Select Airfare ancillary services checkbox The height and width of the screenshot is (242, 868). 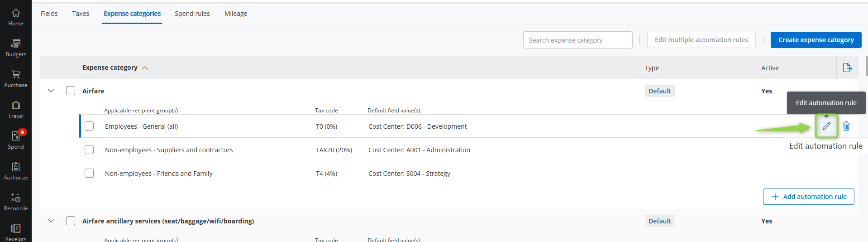[71, 221]
